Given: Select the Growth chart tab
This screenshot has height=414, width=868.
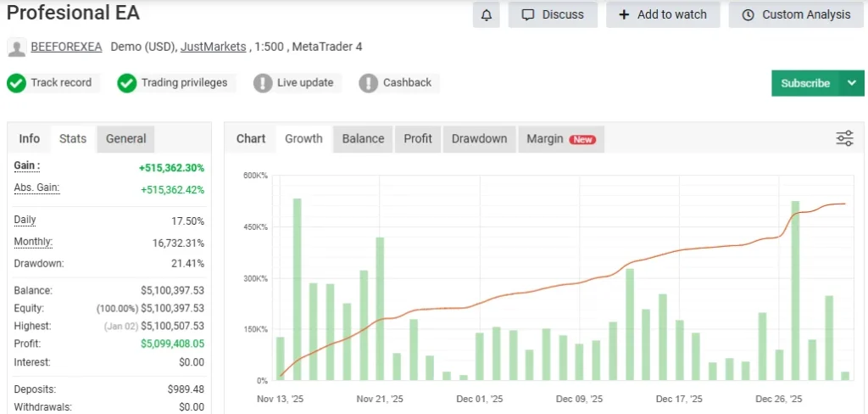Looking at the screenshot, I should tap(304, 138).
